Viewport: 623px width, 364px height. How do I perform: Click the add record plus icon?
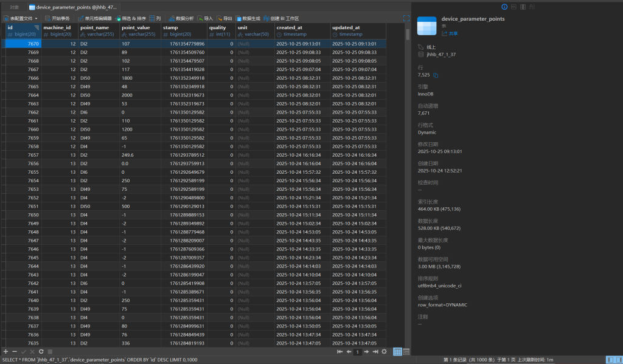coord(6,352)
